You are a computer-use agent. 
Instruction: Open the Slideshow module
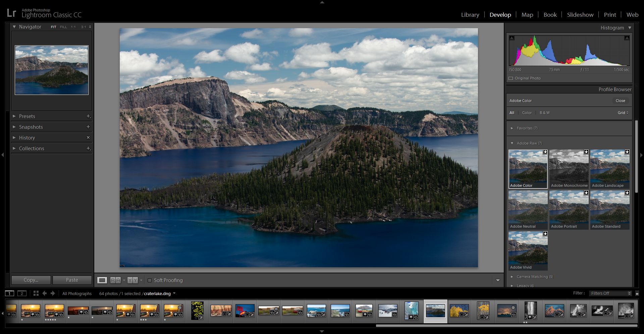[x=580, y=14]
